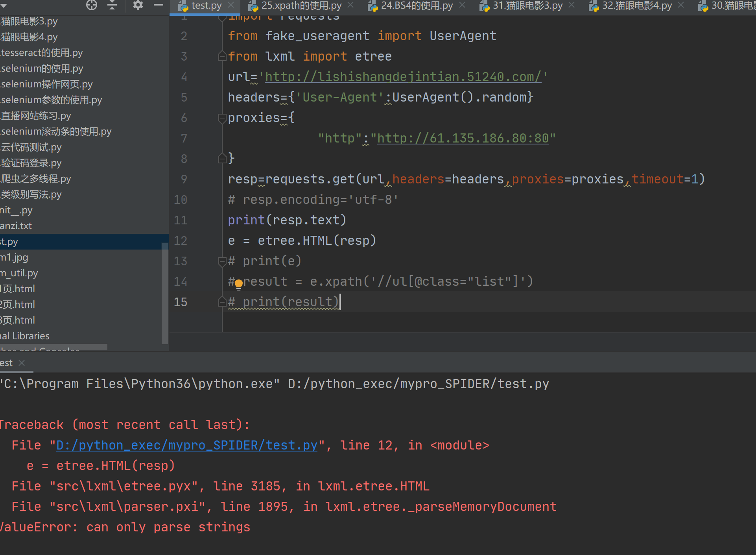Click the collapse all icon in project toolbar
The height and width of the screenshot is (555, 756).
(x=112, y=5)
